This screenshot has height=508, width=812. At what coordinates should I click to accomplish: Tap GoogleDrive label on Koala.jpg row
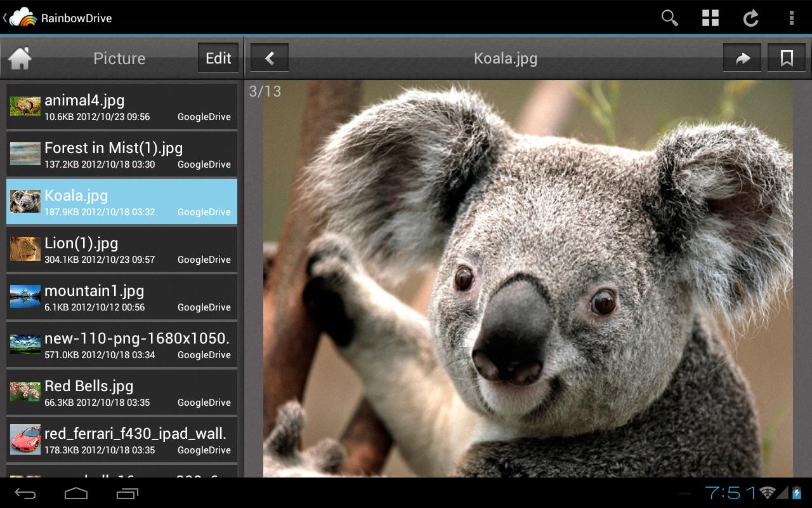pos(204,212)
